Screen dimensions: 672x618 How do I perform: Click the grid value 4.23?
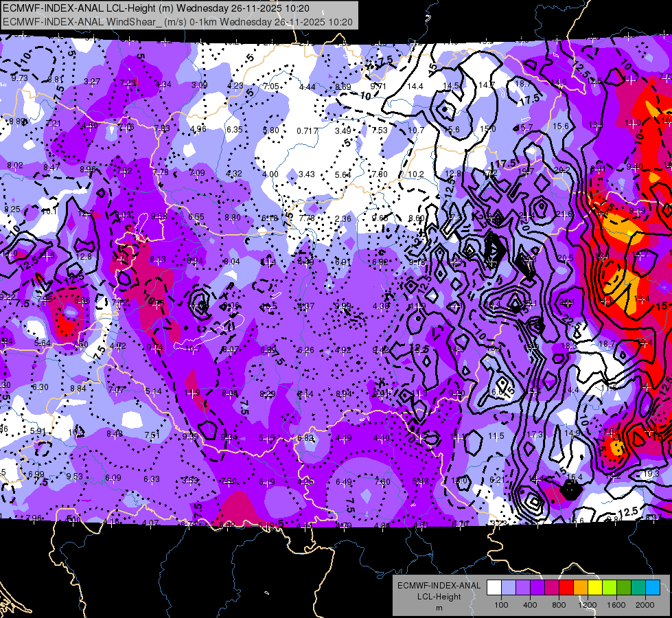pos(235,85)
